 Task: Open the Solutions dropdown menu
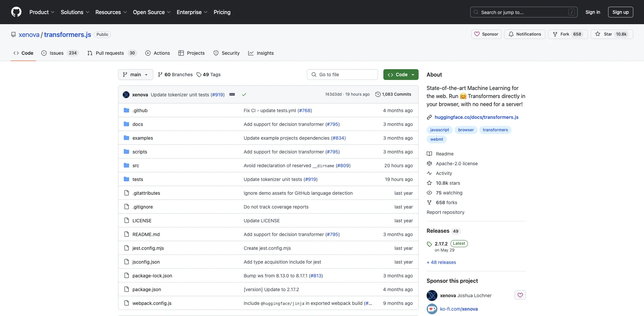75,12
